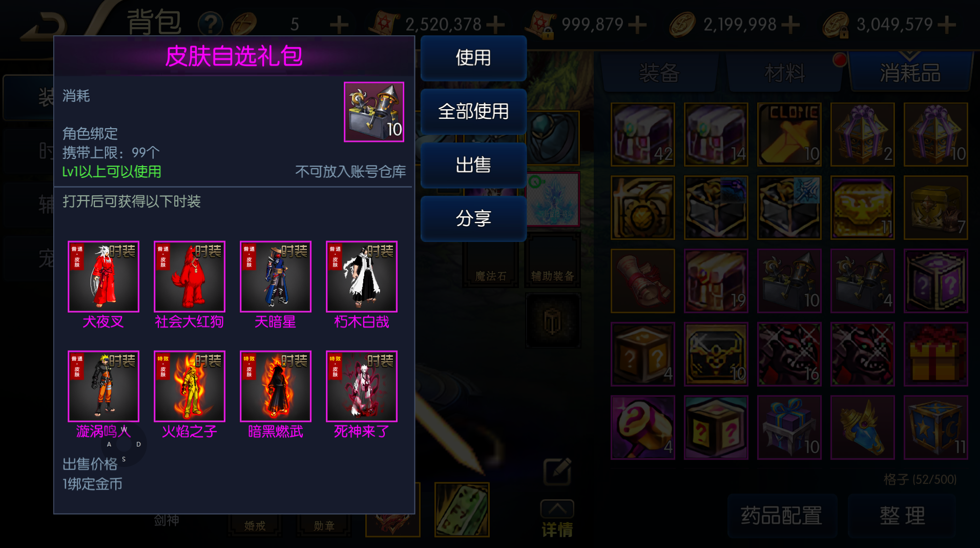Screen dimensions: 980x548
Task: Select the 朽木白哉 skin thumbnail
Action: (x=362, y=276)
